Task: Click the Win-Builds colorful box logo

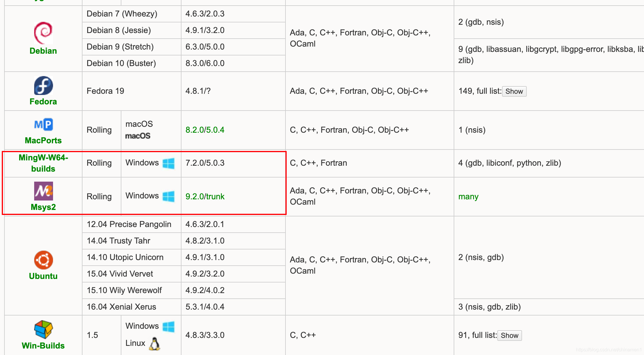Action: (43, 329)
